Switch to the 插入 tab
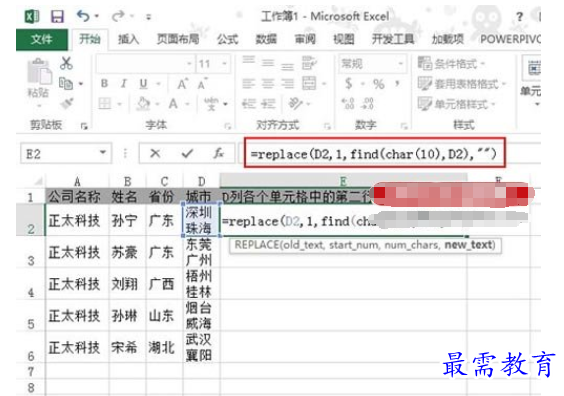 tap(129, 39)
